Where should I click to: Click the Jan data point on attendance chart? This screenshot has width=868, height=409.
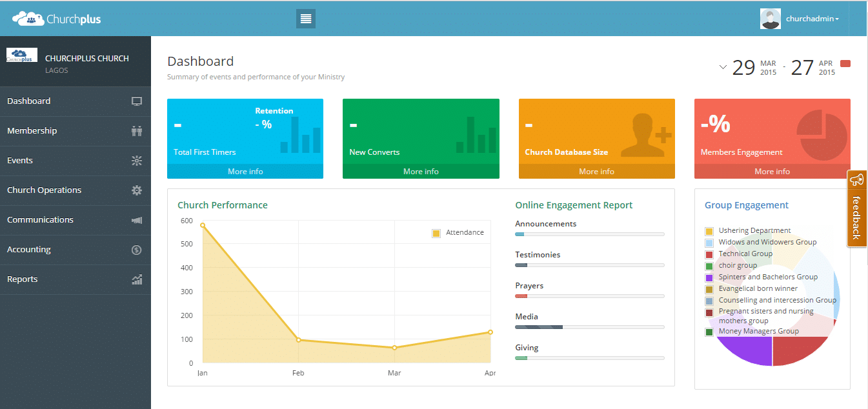(x=203, y=225)
